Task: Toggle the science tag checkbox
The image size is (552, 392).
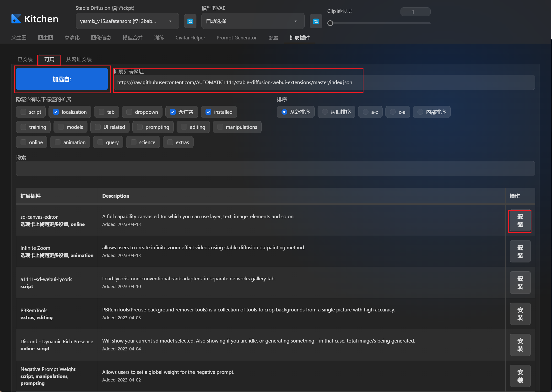Action: coord(133,142)
